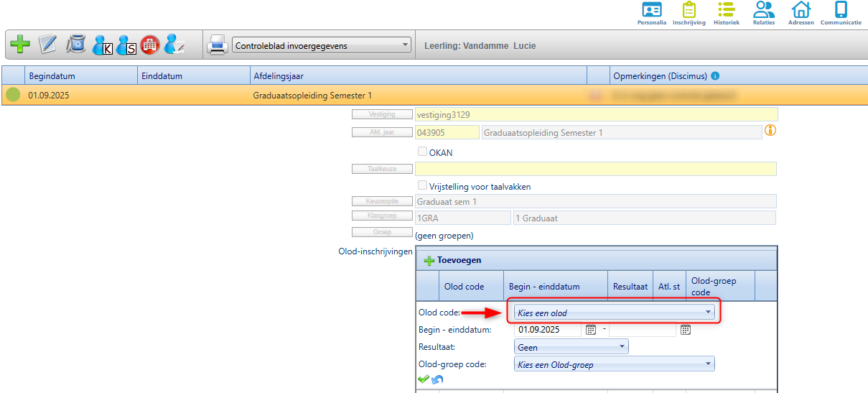The height and width of the screenshot is (393, 868).
Task: Click the person icon marked S
Action: point(126,45)
